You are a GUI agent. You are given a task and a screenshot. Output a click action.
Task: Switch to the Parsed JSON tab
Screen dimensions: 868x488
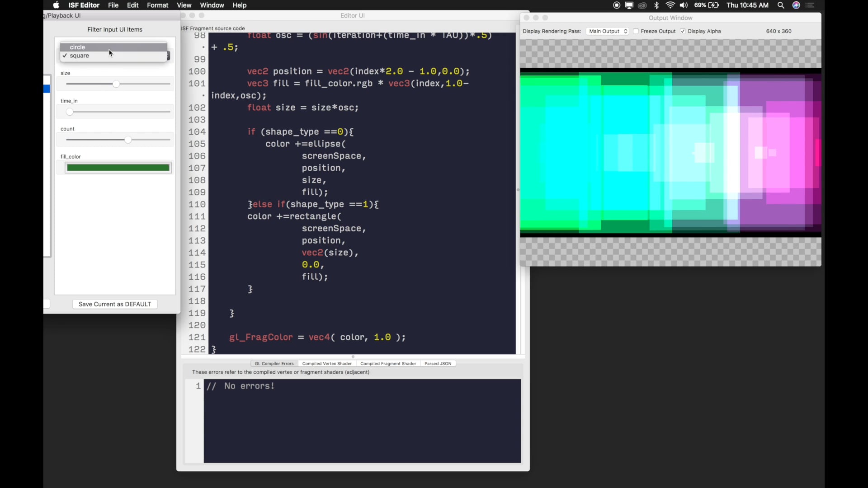click(438, 364)
